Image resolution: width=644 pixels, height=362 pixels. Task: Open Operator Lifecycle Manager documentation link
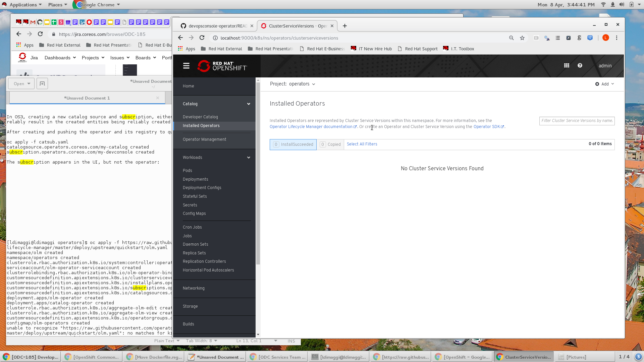point(311,127)
